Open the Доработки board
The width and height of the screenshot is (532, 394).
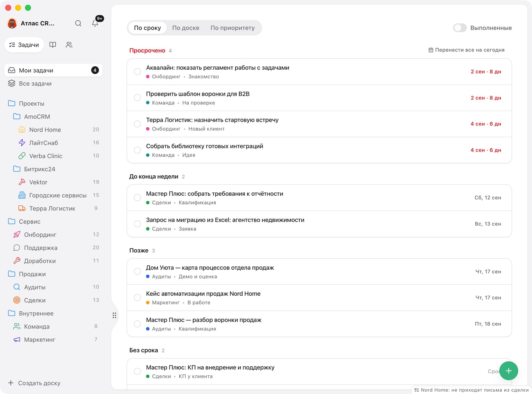tap(53, 261)
